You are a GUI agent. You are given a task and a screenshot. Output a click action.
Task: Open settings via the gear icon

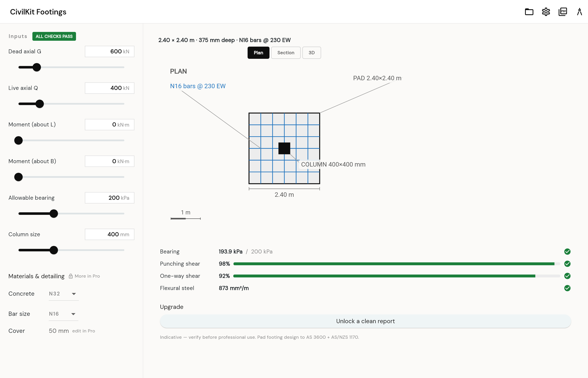coord(546,12)
